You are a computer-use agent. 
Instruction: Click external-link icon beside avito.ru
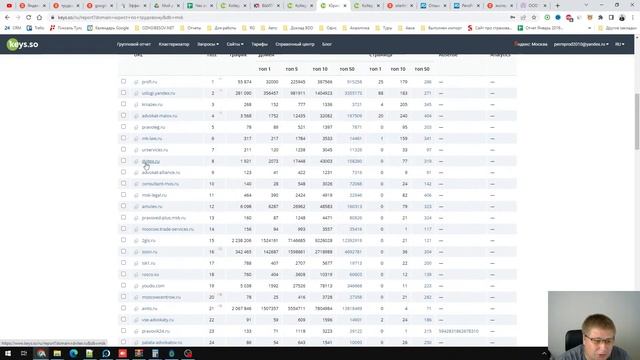(x=136, y=309)
